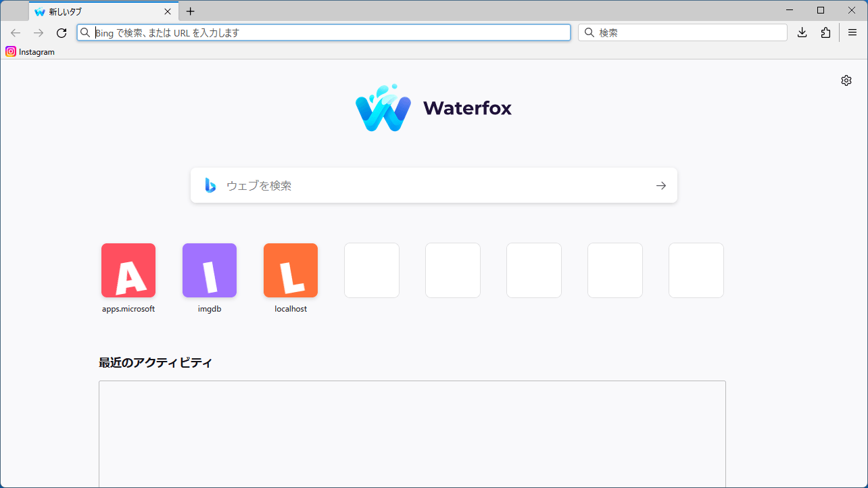Close the 新しいタブ tab

coord(168,11)
